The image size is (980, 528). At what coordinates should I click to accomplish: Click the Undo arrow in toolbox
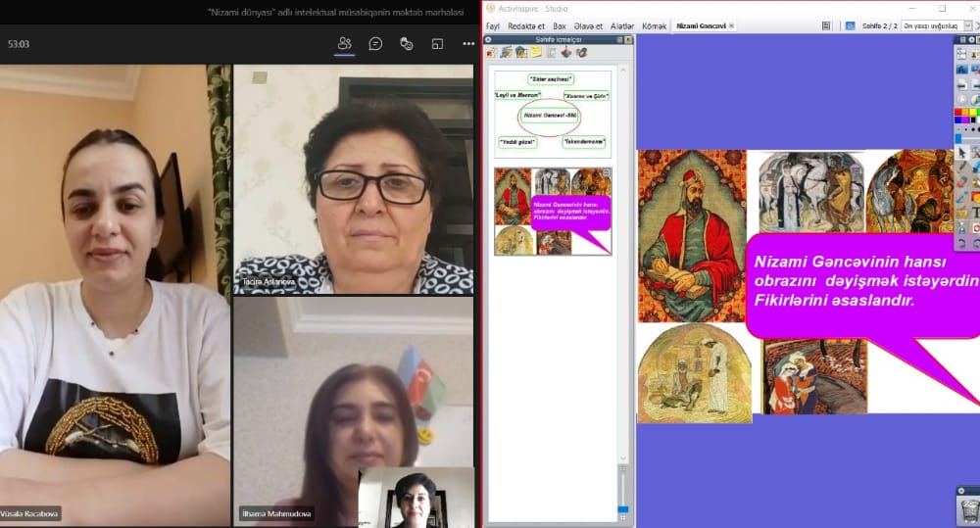962,242
